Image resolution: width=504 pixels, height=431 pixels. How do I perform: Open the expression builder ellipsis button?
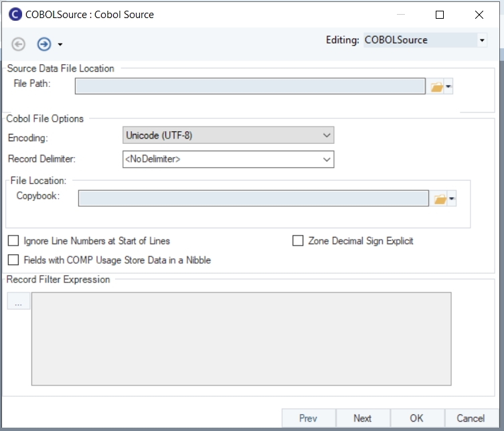[x=19, y=303]
